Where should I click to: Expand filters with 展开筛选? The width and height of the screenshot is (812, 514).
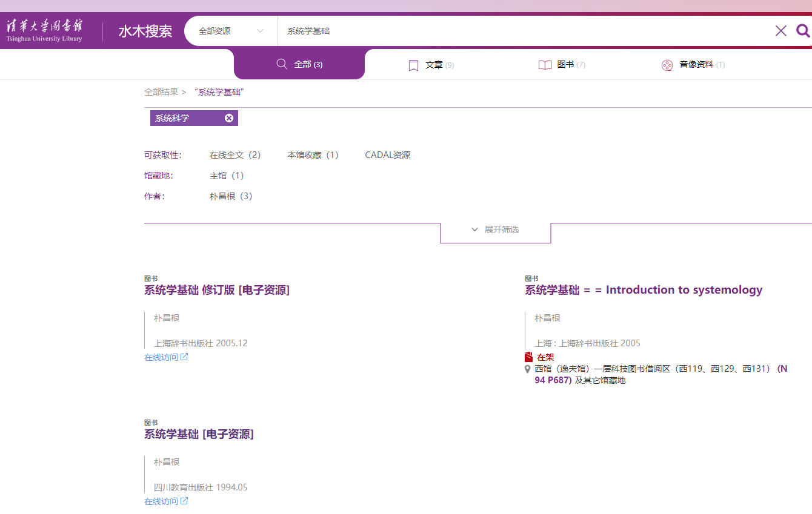(x=495, y=230)
